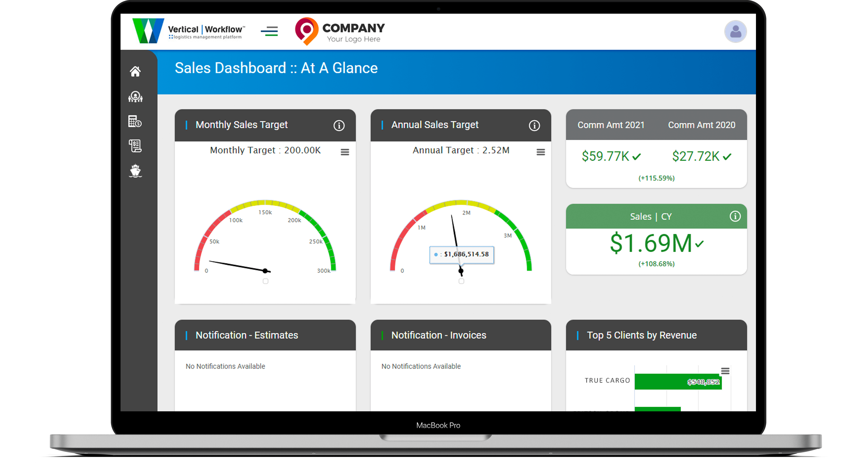The image size is (868, 469).
Task: Open the Home sidebar icon
Action: pos(135,71)
